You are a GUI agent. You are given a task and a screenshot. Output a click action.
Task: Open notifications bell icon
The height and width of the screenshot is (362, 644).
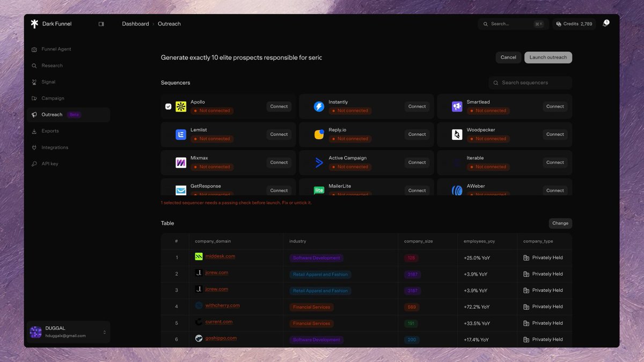[x=605, y=24]
